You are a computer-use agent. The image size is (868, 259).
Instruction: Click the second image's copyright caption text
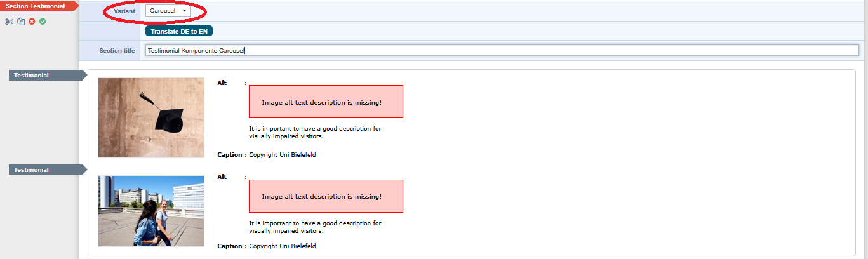point(282,246)
